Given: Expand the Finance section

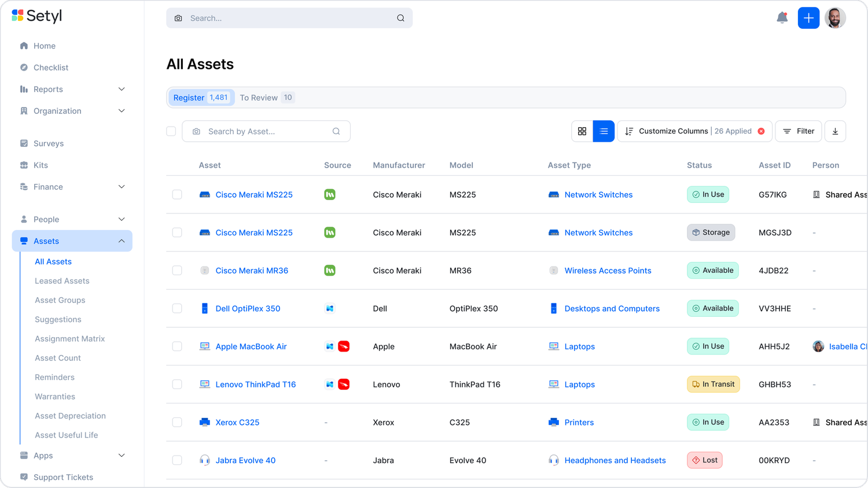Looking at the screenshot, I should (x=72, y=187).
